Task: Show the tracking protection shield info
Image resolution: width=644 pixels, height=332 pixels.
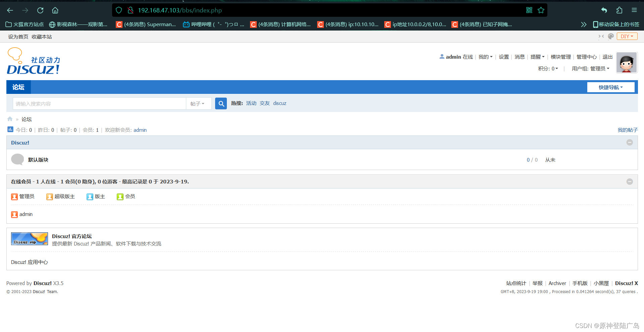Action: point(119,10)
